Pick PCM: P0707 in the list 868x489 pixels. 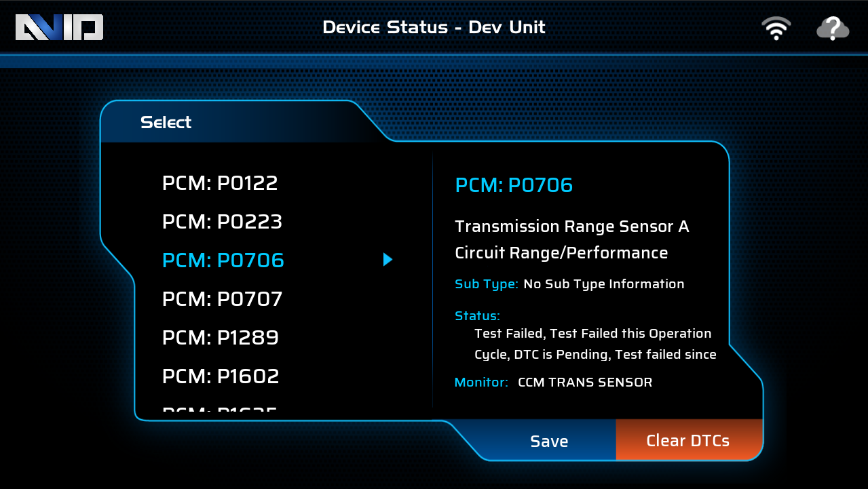[x=222, y=299]
